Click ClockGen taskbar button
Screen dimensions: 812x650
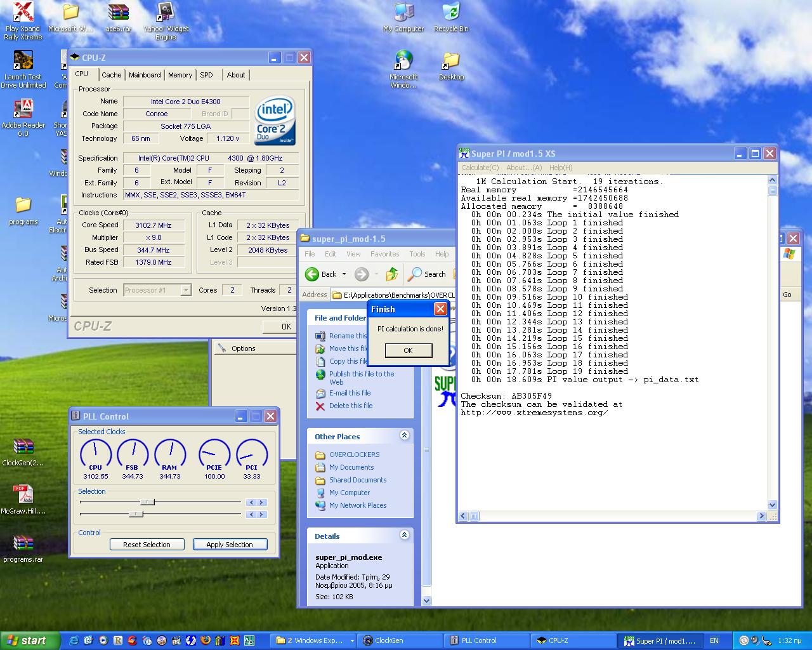click(x=399, y=640)
